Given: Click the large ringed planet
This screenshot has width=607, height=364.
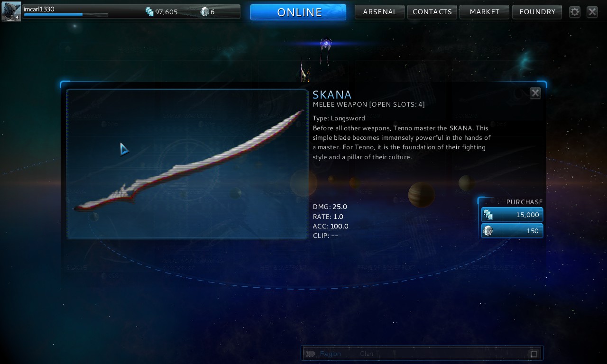Looking at the screenshot, I should click(421, 194).
